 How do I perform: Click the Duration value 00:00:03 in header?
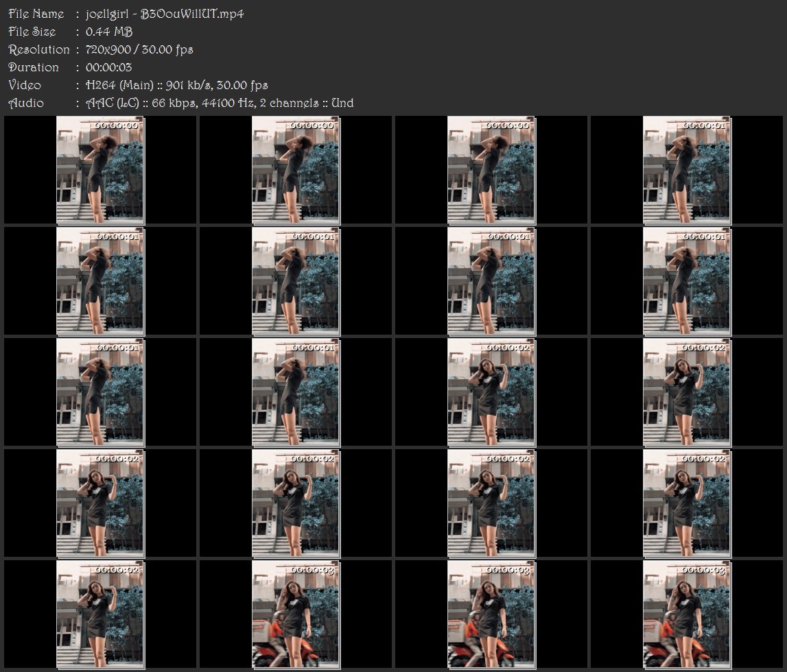109,67
